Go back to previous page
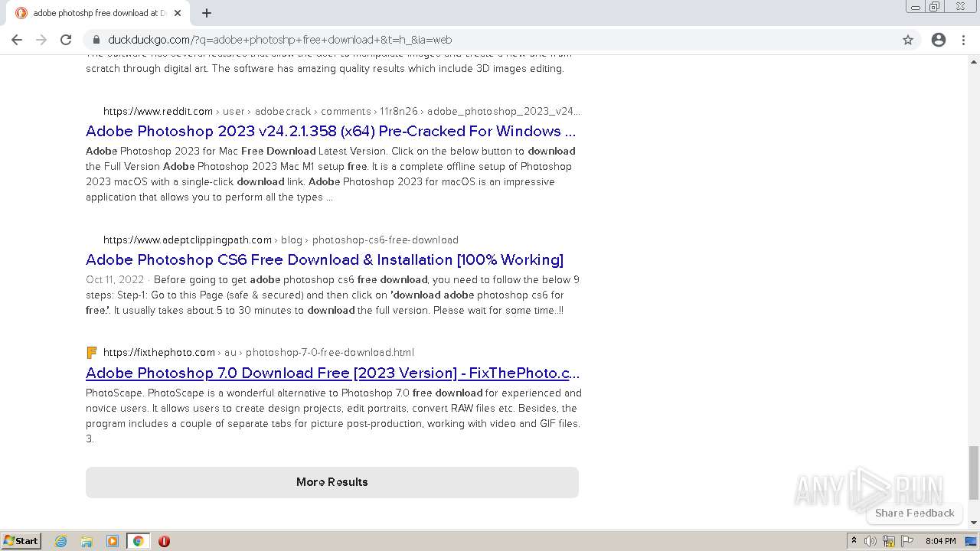The image size is (980, 551). tap(17, 40)
